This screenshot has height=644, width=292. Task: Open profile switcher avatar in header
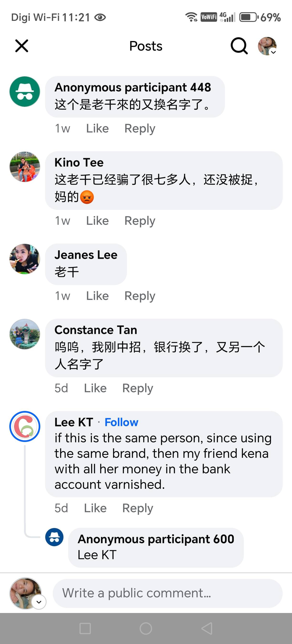(267, 46)
